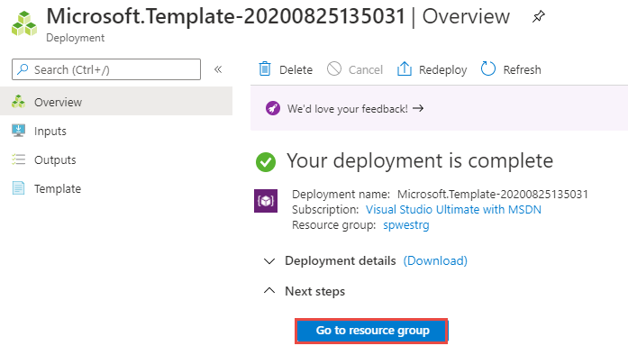Open the Overview menu item
This screenshot has height=364, width=628.
pos(58,102)
